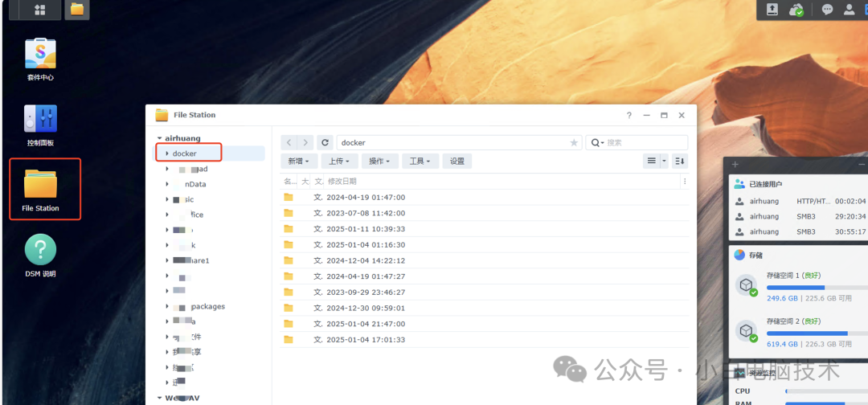868x405 pixels.
Task: Click the 设置 button
Action: coord(457,161)
